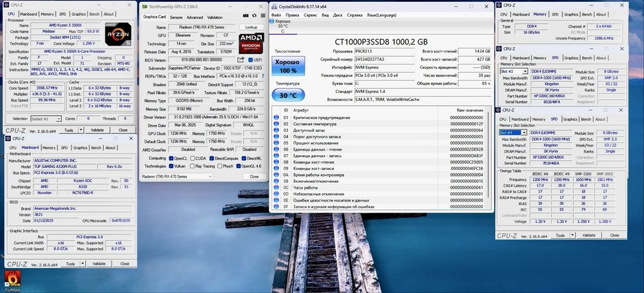Image resolution: width=644 pixels, height=293 pixels.
Task: Click the GPU-Z title bar app icon
Action: coord(144,6)
